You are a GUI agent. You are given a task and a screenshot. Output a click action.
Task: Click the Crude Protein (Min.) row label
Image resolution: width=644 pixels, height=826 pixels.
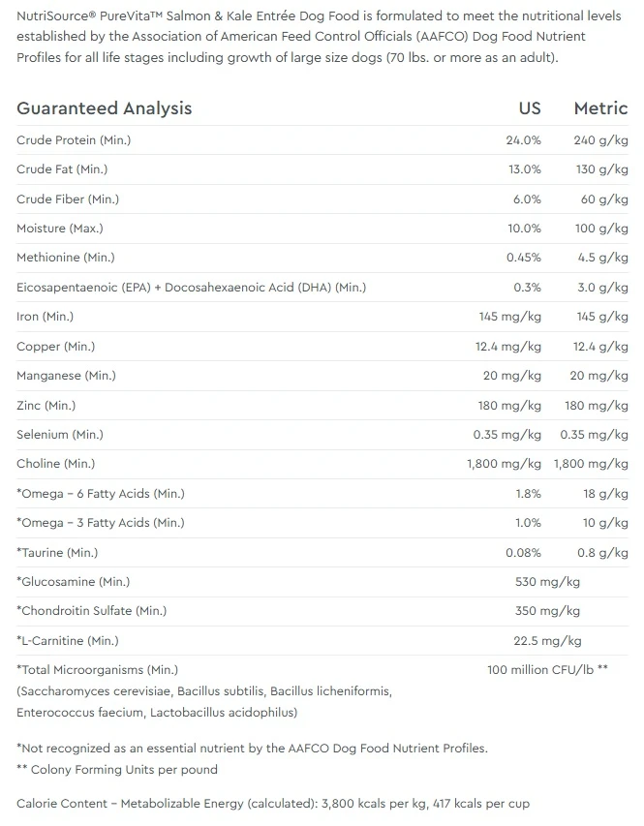[x=74, y=140]
